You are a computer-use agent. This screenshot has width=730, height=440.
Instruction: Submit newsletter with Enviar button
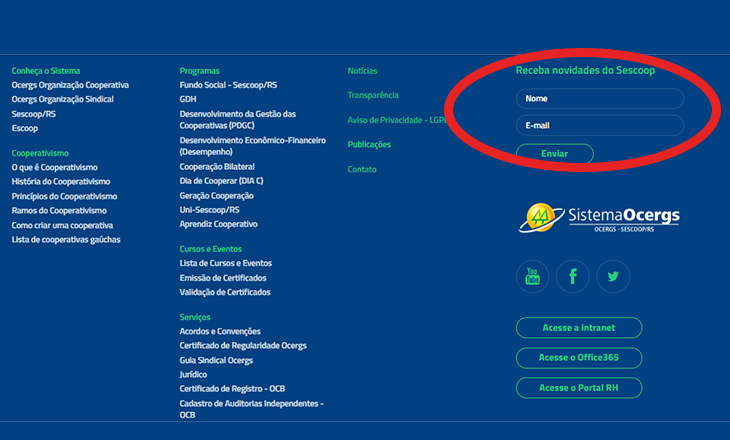tap(554, 154)
